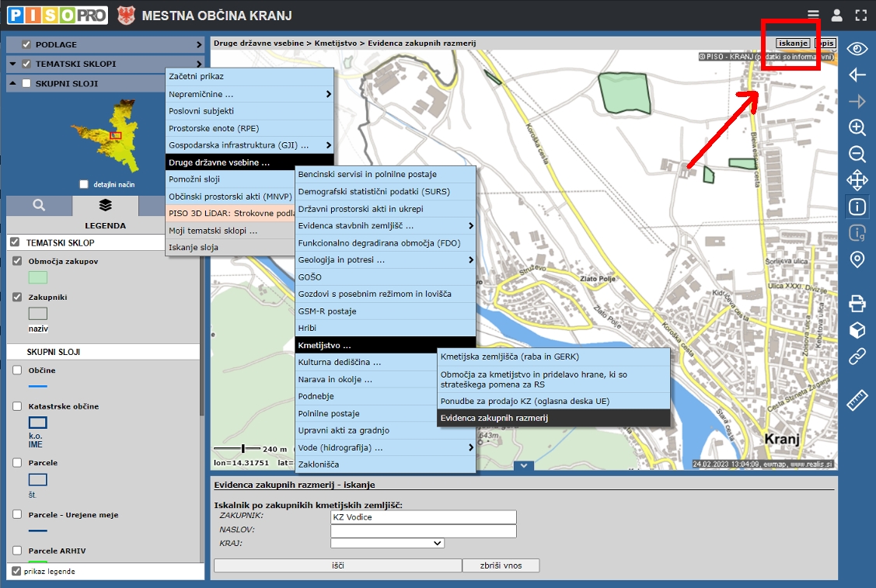The height and width of the screenshot is (588, 876).
Task: Open the print map tool
Action: [x=857, y=303]
